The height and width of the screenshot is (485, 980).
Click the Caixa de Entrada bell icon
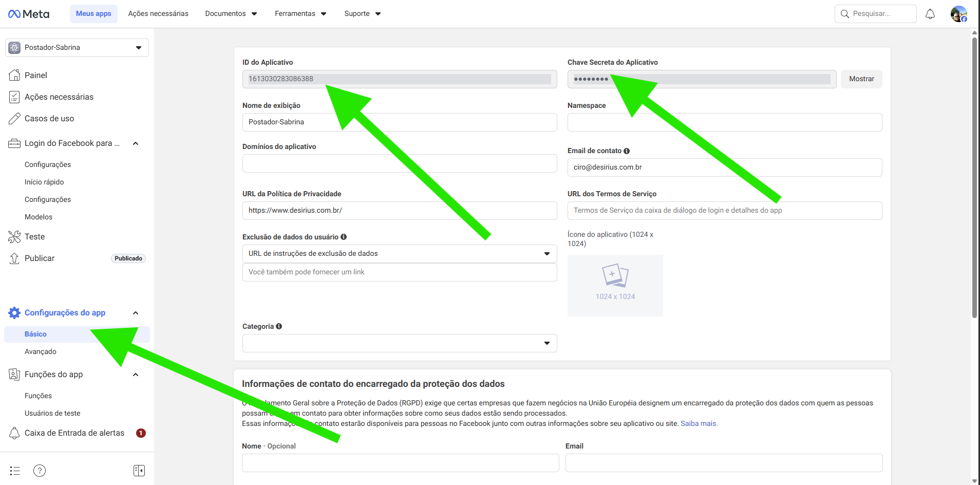point(14,433)
